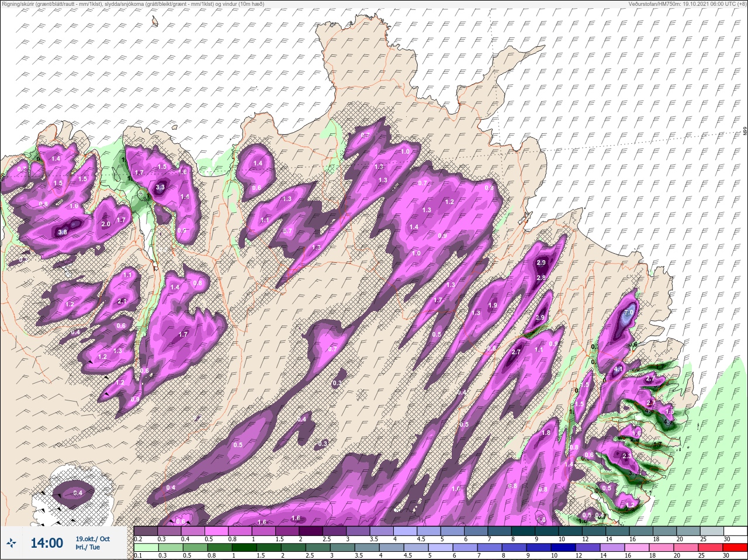Click the 3.8 precipitation value on the map
Screen dimensions: 748x560
(63, 232)
